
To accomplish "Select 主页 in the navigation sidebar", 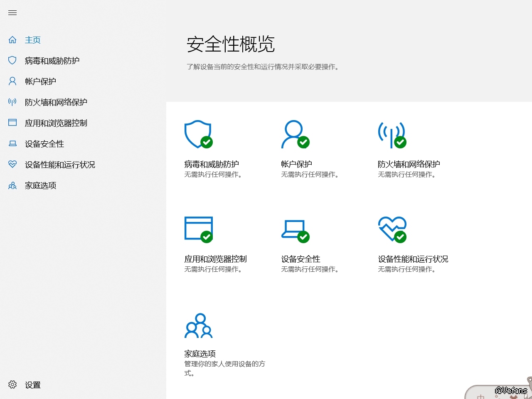I will 33,40.
